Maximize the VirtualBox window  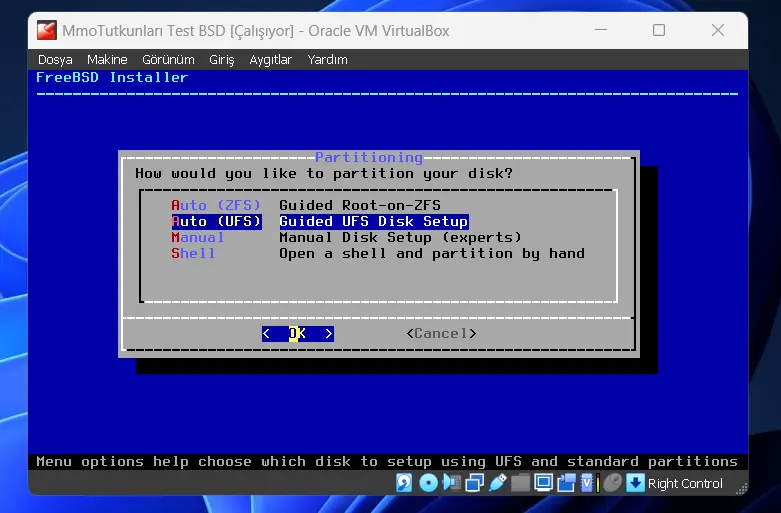(x=659, y=30)
